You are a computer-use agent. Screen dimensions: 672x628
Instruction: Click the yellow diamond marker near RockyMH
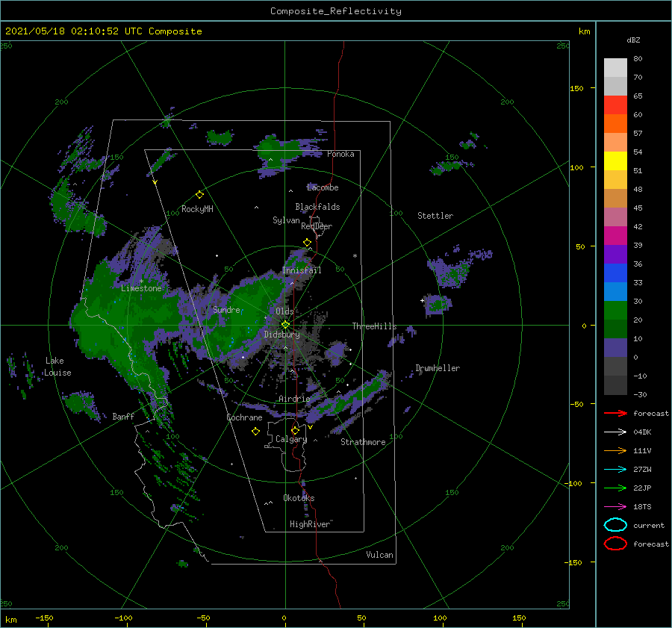(x=199, y=195)
